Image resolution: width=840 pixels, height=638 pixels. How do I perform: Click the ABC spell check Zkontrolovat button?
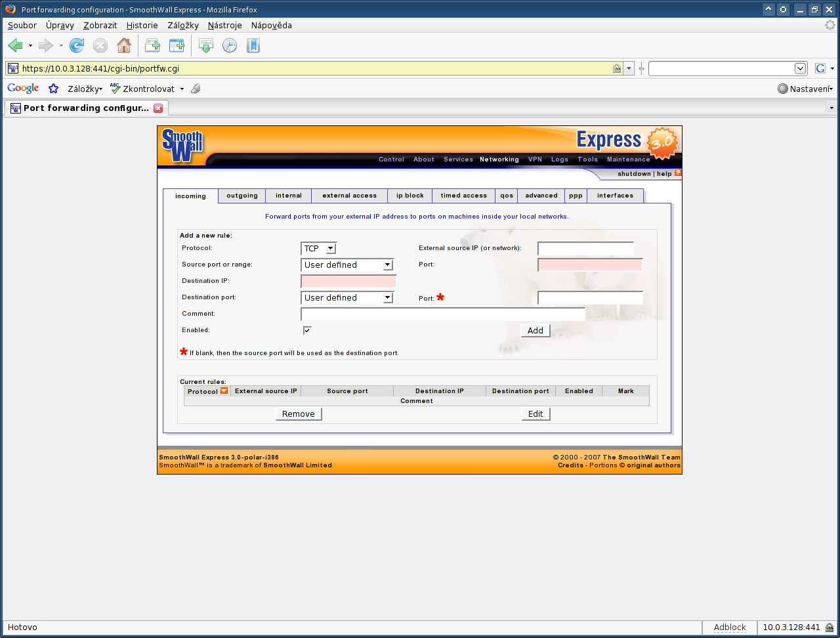tap(142, 89)
